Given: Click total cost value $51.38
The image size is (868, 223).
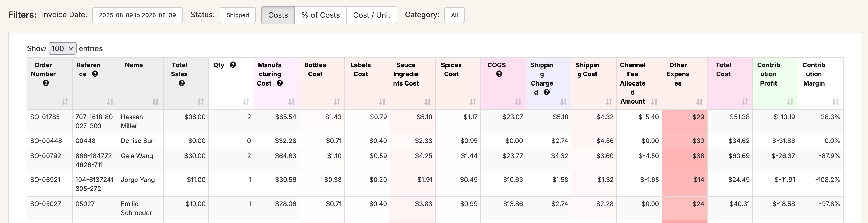Looking at the screenshot, I should 740,117.
